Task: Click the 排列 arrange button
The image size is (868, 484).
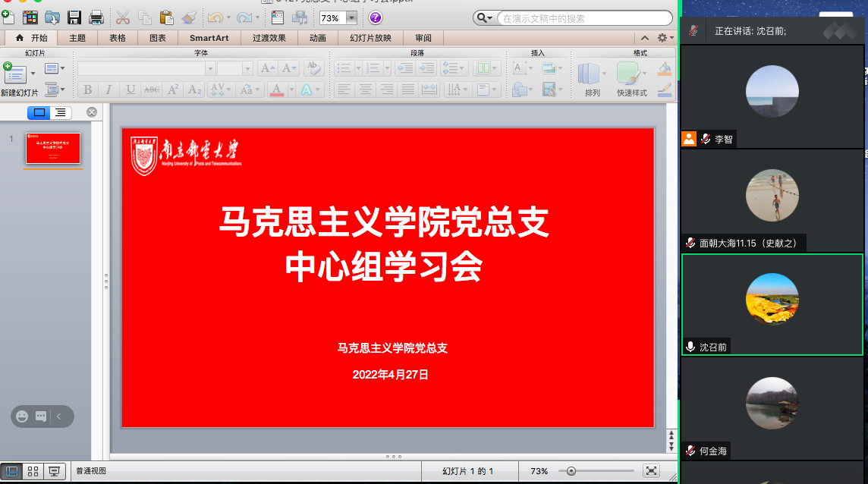Action: pyautogui.click(x=592, y=79)
